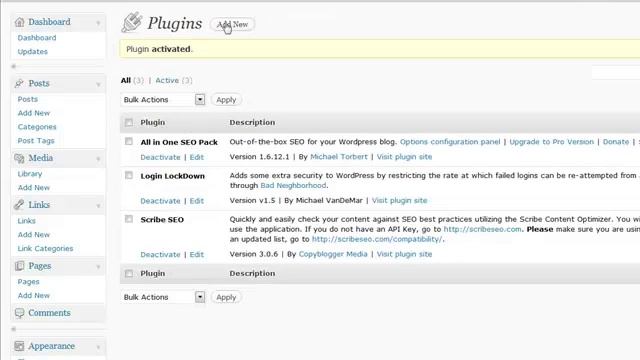Screen dimensions: 640x360
Task: Open http://scribeseo.com link
Action: (x=482, y=229)
